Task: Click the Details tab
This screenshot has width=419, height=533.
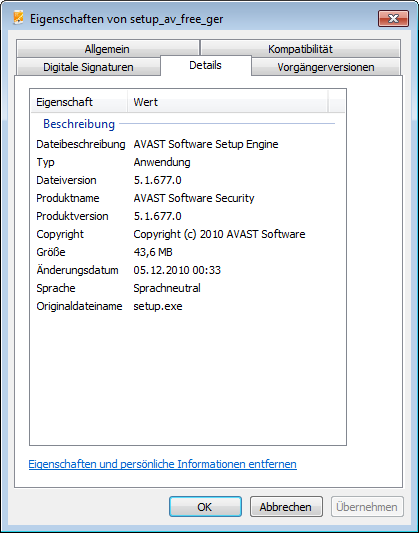Action: pos(206,65)
